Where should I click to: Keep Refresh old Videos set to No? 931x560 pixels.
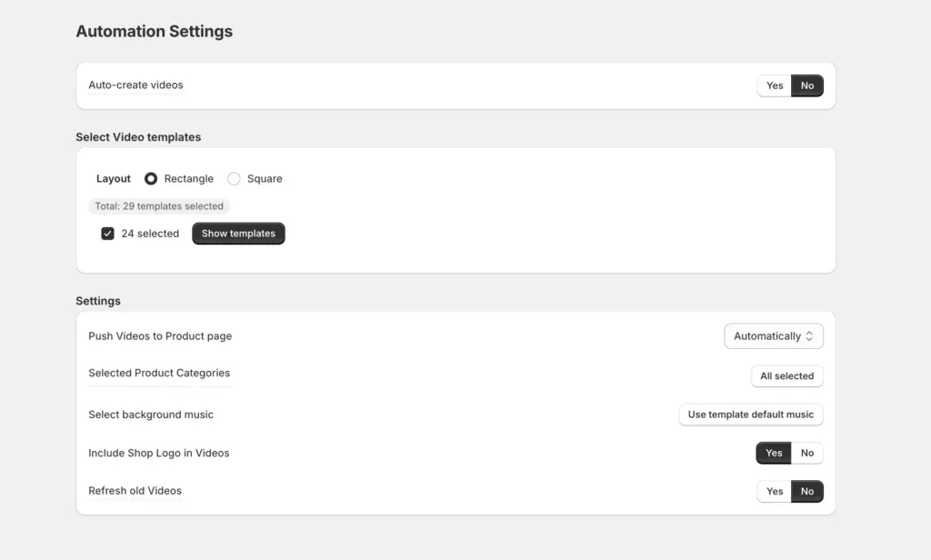[x=807, y=490]
